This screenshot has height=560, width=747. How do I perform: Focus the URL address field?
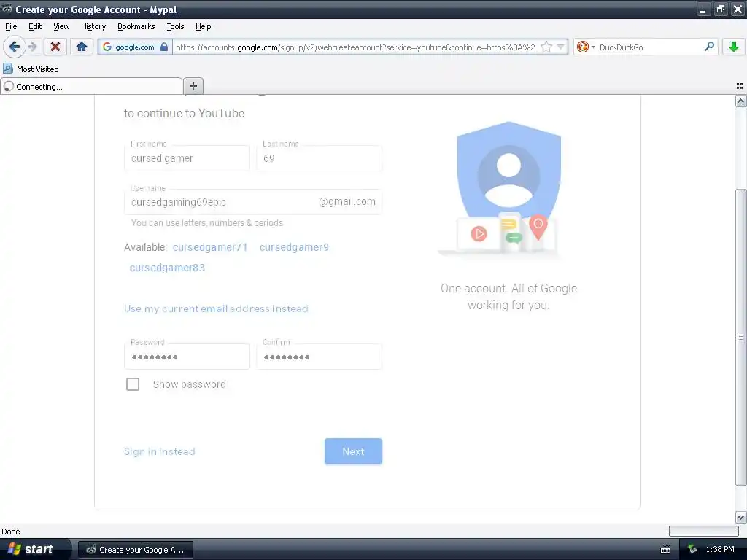pyautogui.click(x=356, y=47)
